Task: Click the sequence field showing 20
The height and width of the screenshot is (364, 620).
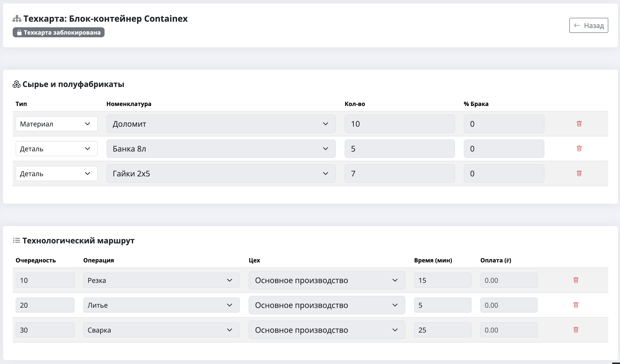Action: coord(45,305)
